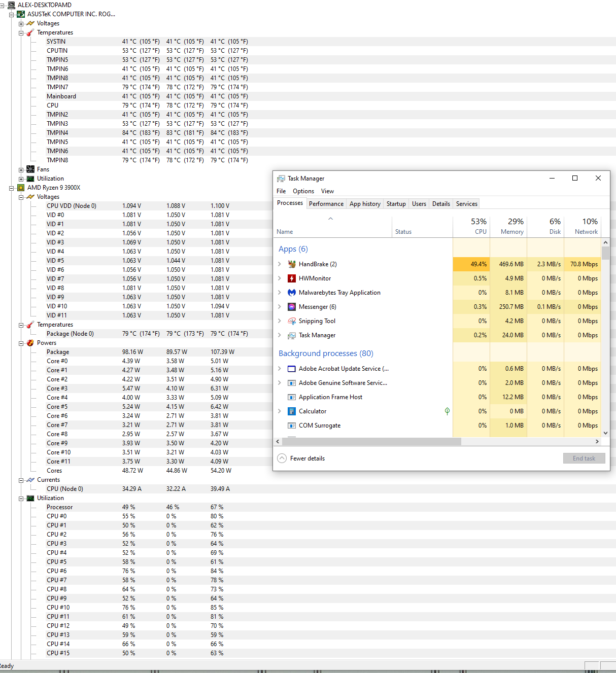Click the vertical scrollbar down arrow
Screen dimensions: 616x673
(605, 433)
